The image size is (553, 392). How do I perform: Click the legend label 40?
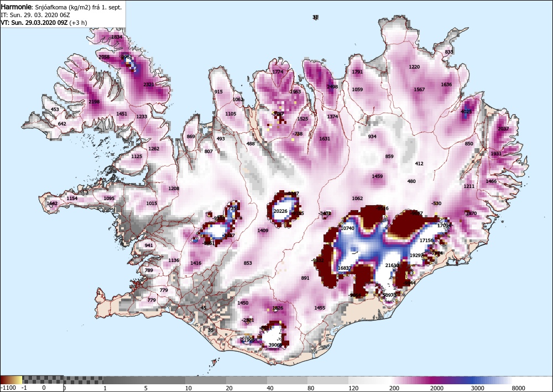click(270, 388)
